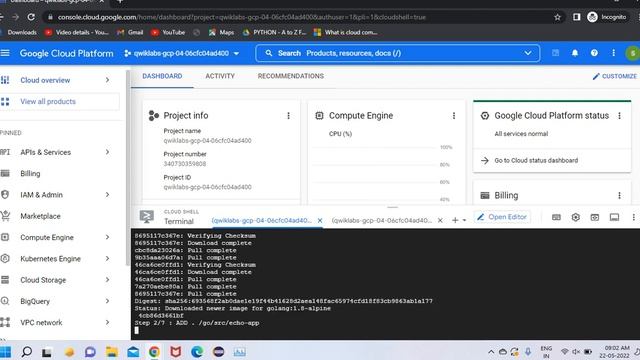Click the IAM & Admin shield icon
Image resolution: width=640 pixels, height=360 pixels.
coord(5,195)
